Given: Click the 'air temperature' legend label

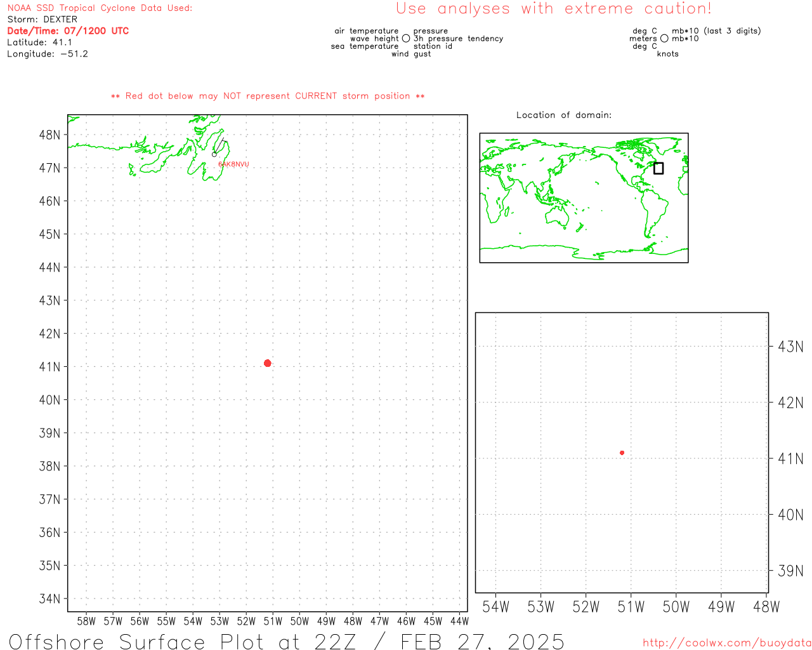Looking at the screenshot, I should pos(367,30).
